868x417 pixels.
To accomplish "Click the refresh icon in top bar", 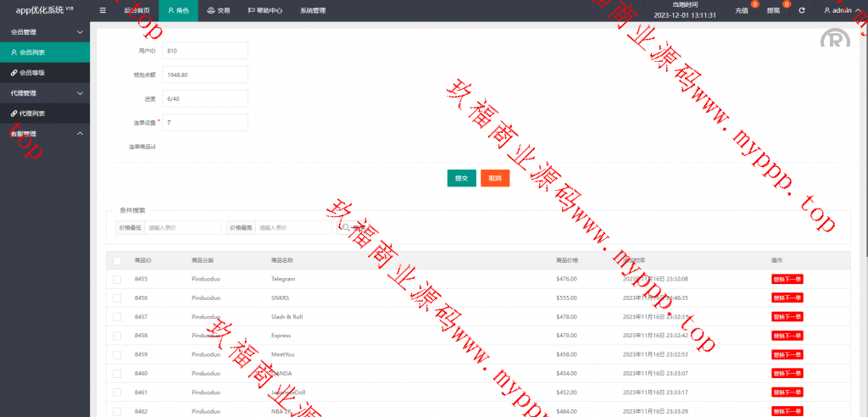I will (802, 11).
